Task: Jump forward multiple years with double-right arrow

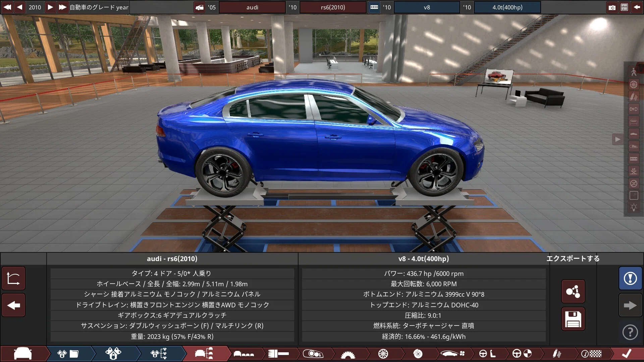Action: pyautogui.click(x=62, y=7)
